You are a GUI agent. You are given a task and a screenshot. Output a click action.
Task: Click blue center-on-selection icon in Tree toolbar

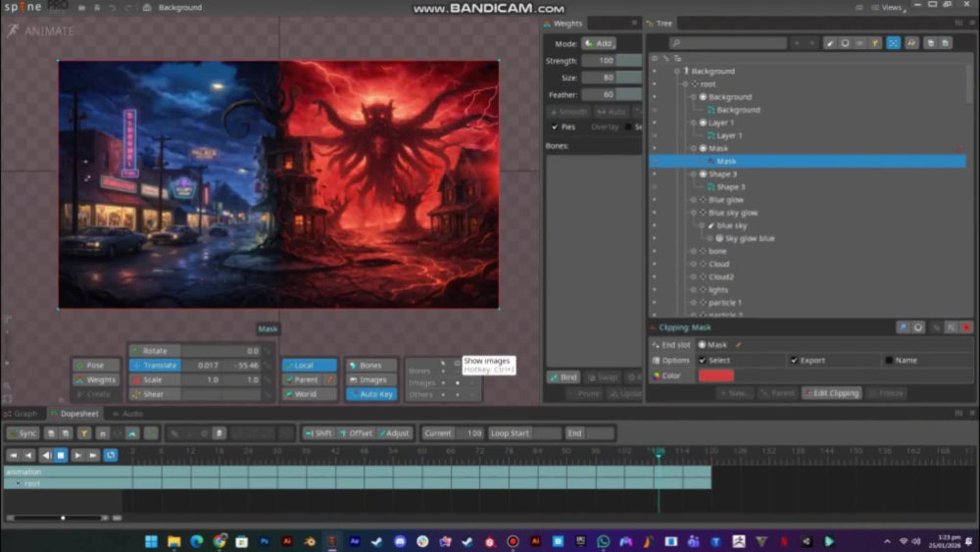(x=893, y=43)
